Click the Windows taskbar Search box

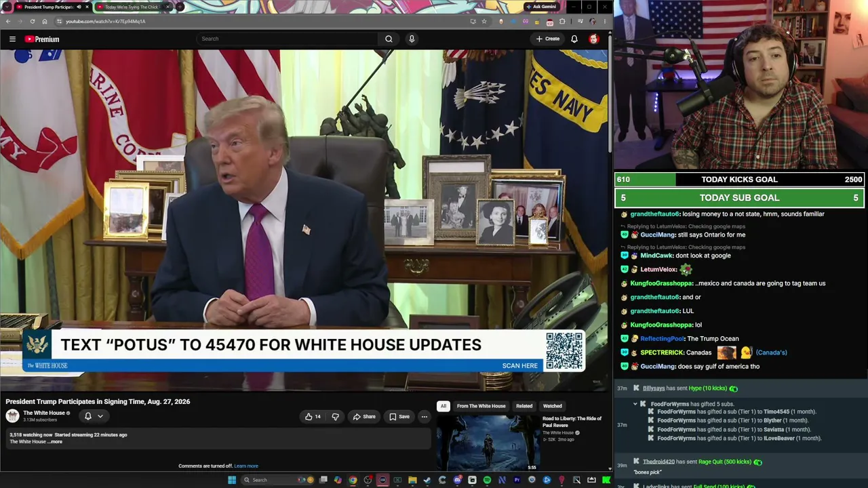pos(277,480)
